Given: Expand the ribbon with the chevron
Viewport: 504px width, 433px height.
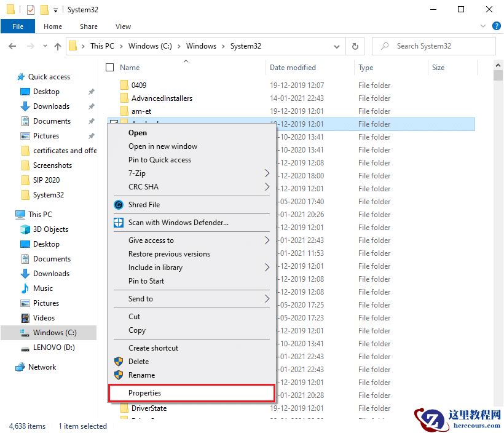Looking at the screenshot, I should [482, 26].
